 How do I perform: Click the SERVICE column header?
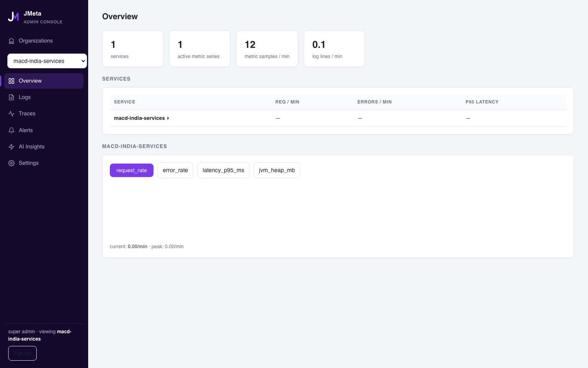click(125, 102)
